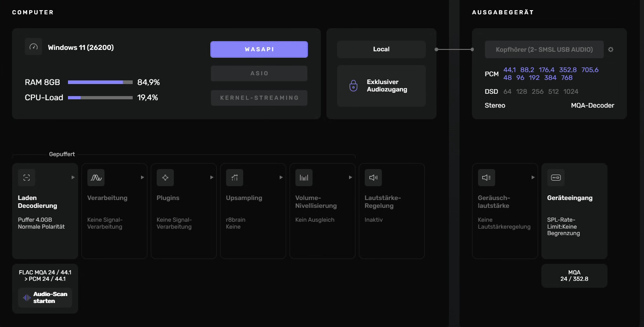Click the lock icon for exclusive audio access
Image resolution: width=644 pixels, height=327 pixels.
pyautogui.click(x=354, y=86)
